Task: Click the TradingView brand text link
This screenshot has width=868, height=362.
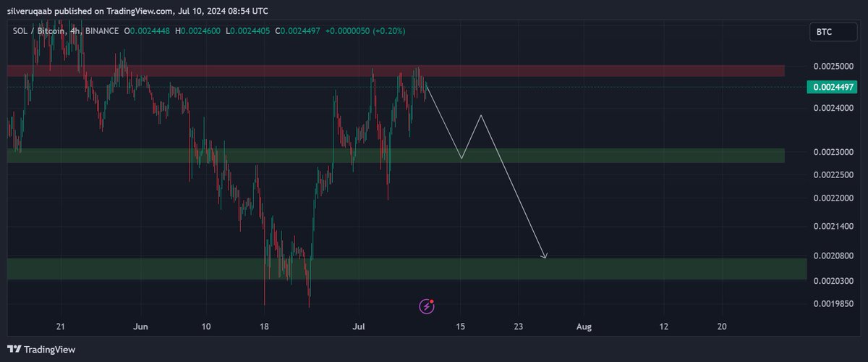Action: (50, 350)
